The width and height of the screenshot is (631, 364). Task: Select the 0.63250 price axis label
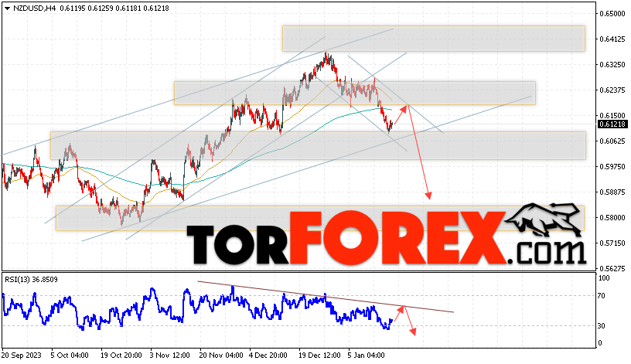[612, 64]
